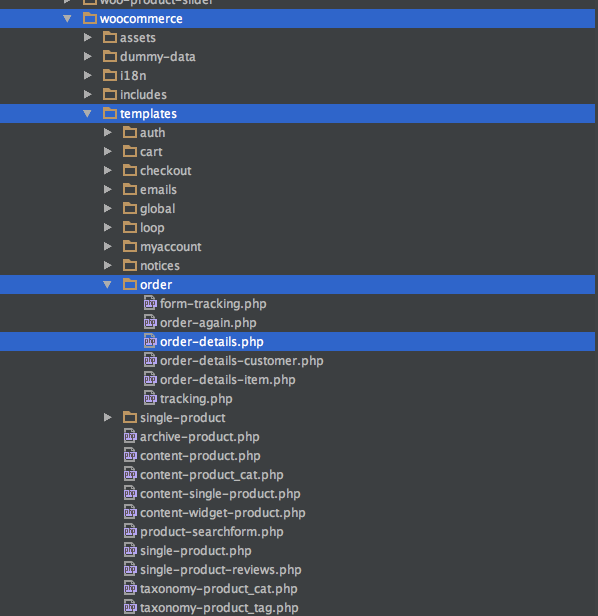Expand the emails folder arrow
Image resolution: width=598 pixels, height=616 pixels.
(108, 189)
